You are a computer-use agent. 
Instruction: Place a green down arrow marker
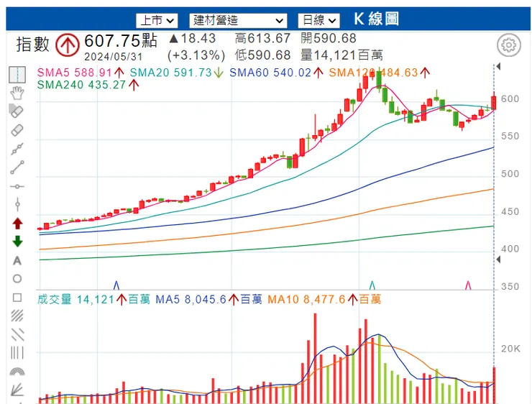(17, 242)
